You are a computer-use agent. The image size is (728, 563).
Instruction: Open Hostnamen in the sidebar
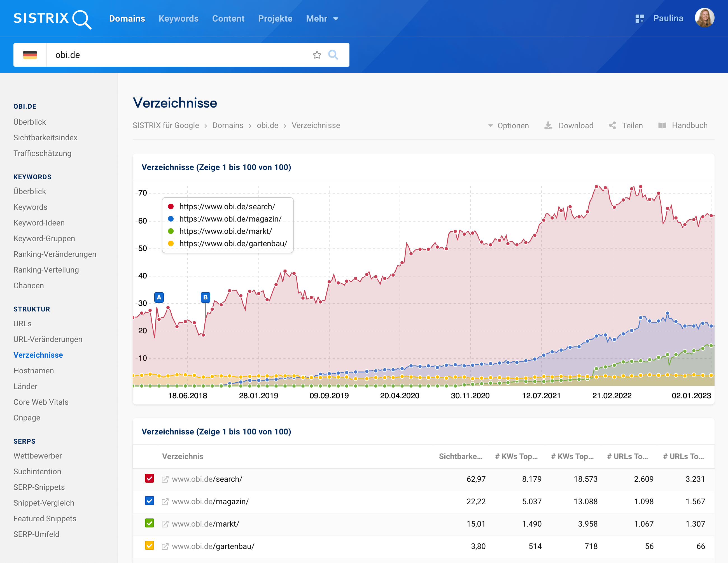coord(34,371)
